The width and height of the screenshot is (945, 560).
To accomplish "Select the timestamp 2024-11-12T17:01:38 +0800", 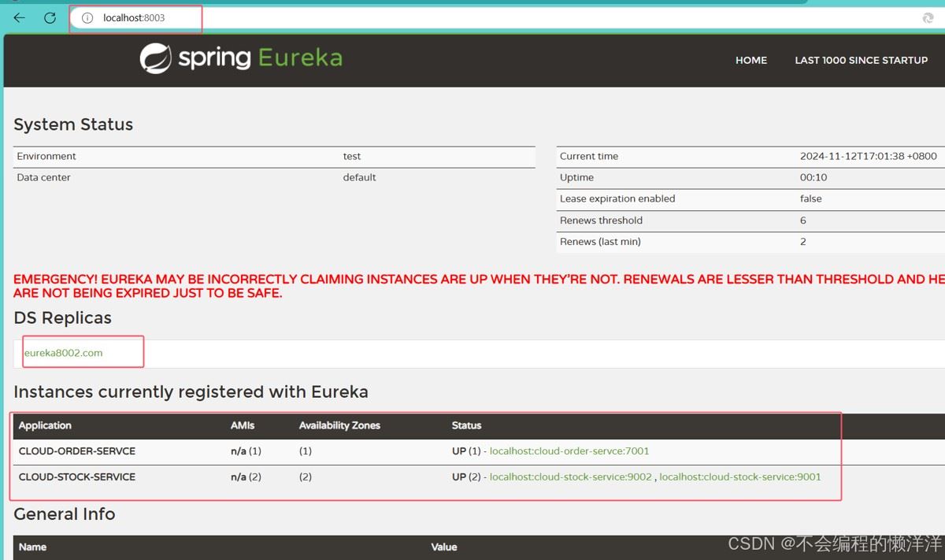I will coord(869,156).
